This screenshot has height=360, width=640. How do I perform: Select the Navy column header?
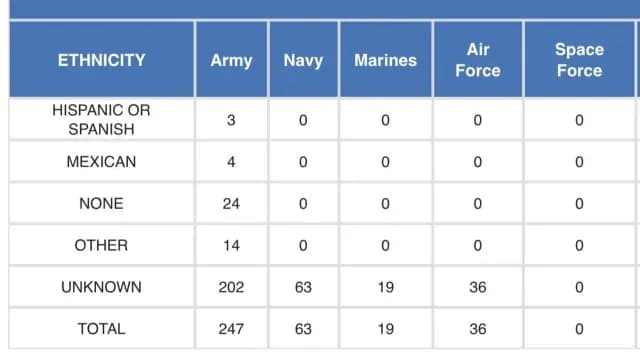point(303,61)
